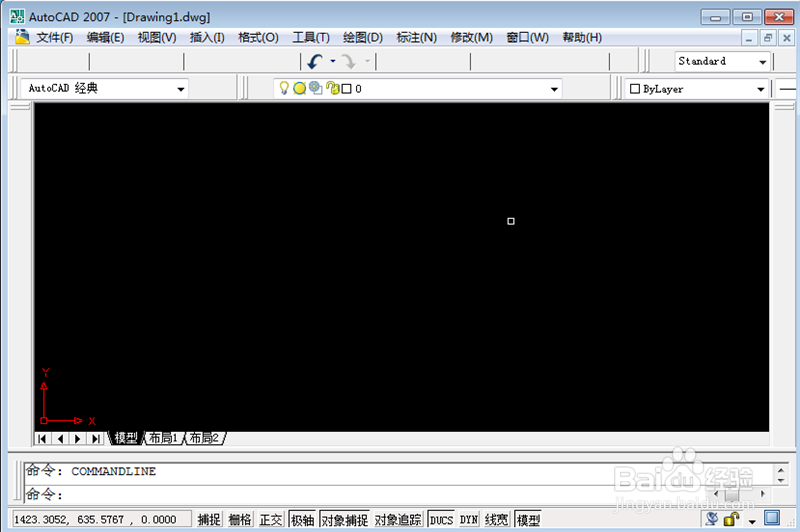Click the coordinates readout 1423.3052
Image resolution: width=800 pixels, height=532 pixels.
pos(101,519)
